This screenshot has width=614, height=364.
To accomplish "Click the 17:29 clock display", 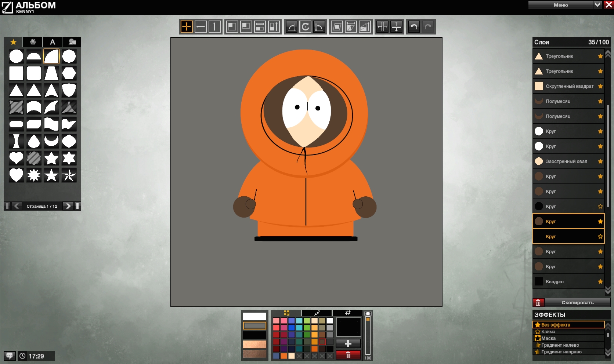I will pyautogui.click(x=36, y=356).
